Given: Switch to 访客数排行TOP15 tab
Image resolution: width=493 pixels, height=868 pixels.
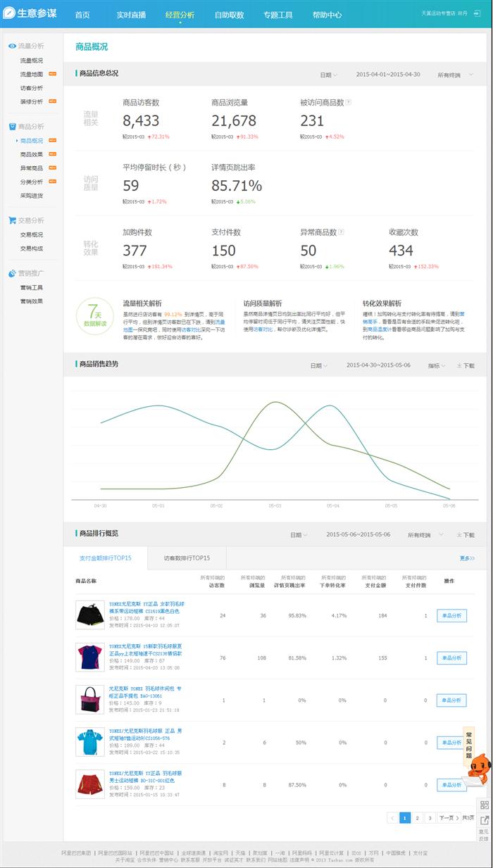Looking at the screenshot, I should (x=187, y=558).
